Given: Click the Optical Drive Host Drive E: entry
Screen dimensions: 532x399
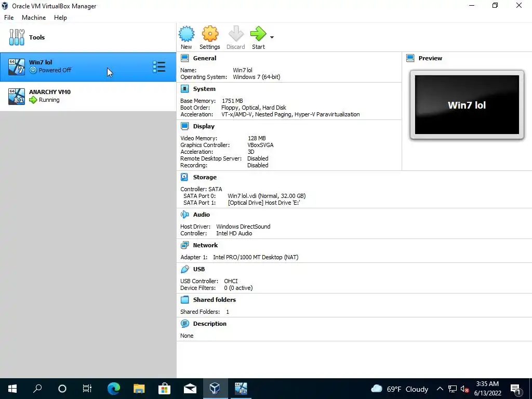Looking at the screenshot, I should pyautogui.click(x=264, y=203).
